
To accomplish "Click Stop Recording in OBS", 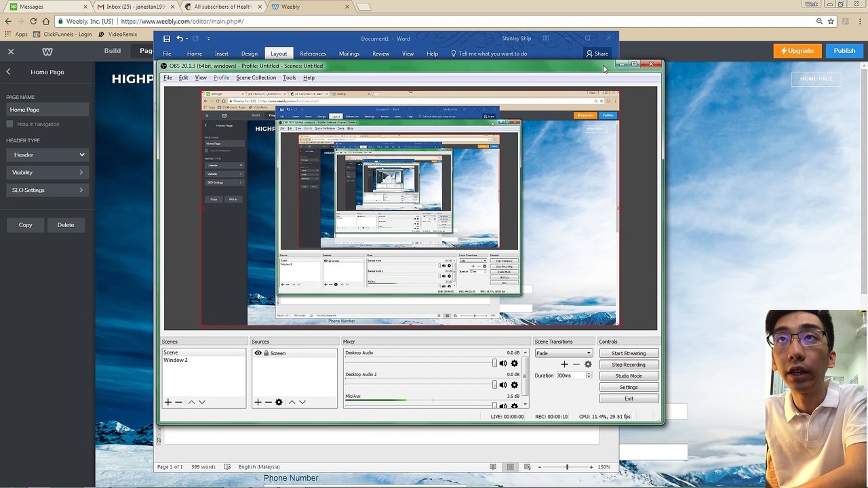I will coord(629,365).
